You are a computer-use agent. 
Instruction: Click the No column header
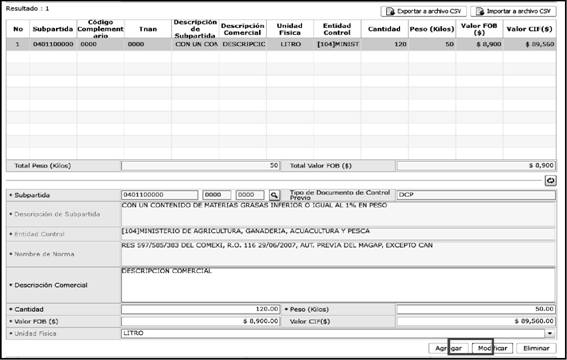click(18, 29)
